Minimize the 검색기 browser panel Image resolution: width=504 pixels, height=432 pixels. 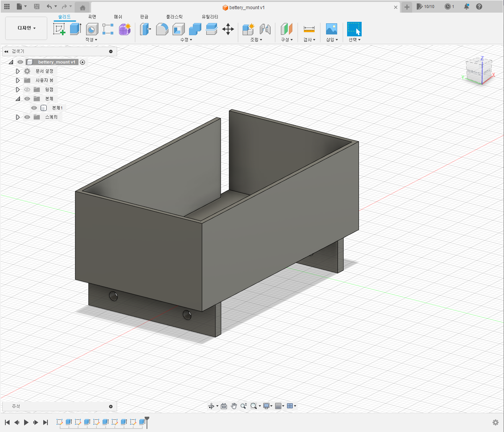pos(111,51)
